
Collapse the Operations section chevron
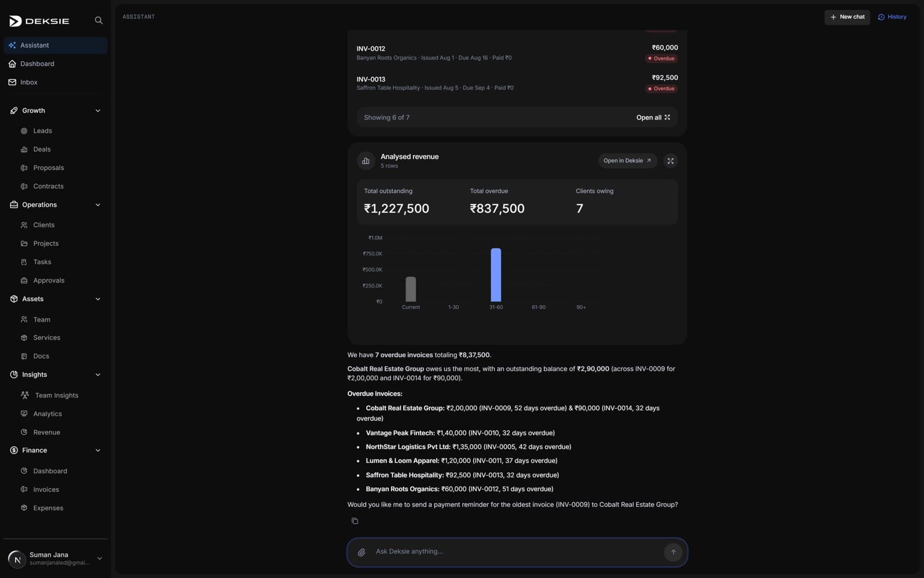(98, 205)
